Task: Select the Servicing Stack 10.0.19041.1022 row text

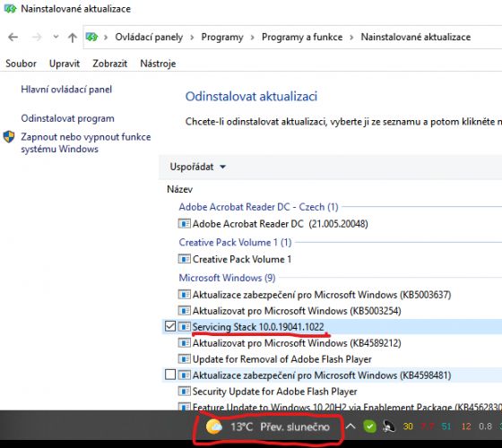Action: pyautogui.click(x=258, y=327)
